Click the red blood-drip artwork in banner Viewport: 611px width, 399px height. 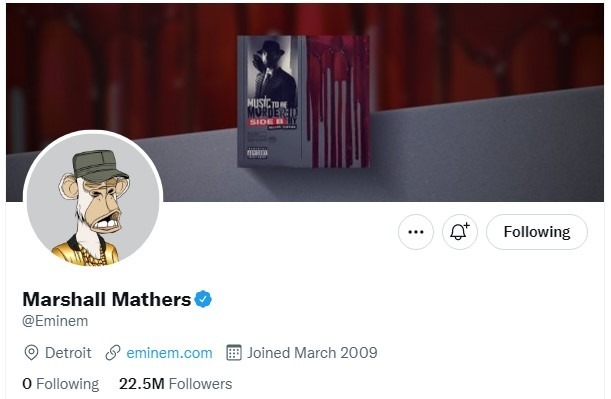click(x=338, y=102)
